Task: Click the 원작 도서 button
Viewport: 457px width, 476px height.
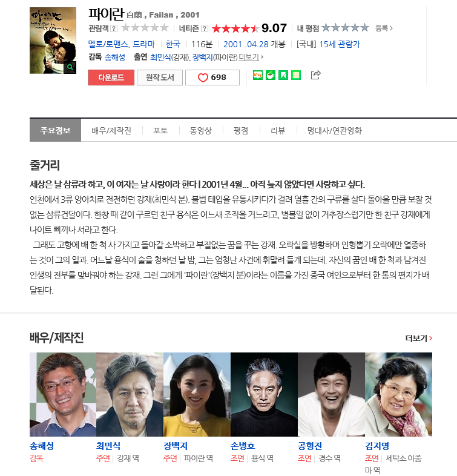Action: coord(160,78)
